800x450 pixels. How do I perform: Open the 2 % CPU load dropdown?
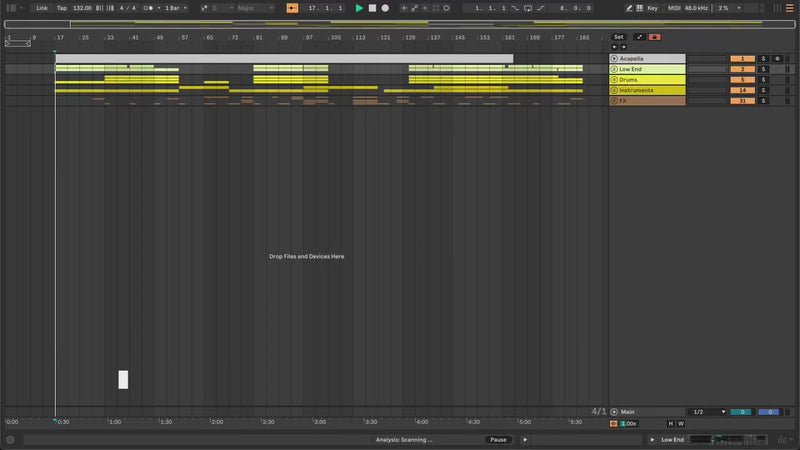click(729, 8)
